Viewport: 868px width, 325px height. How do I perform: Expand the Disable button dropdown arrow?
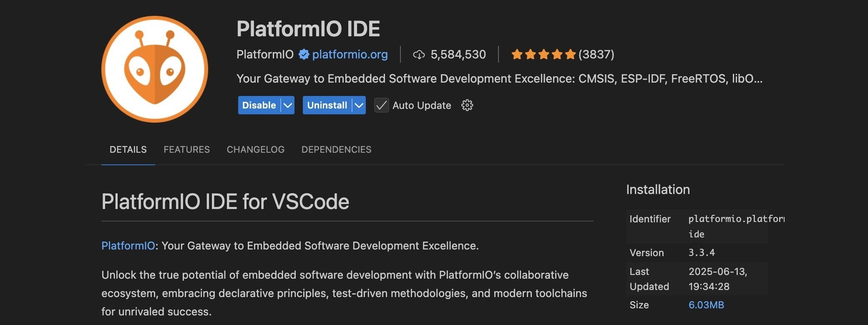click(x=288, y=106)
